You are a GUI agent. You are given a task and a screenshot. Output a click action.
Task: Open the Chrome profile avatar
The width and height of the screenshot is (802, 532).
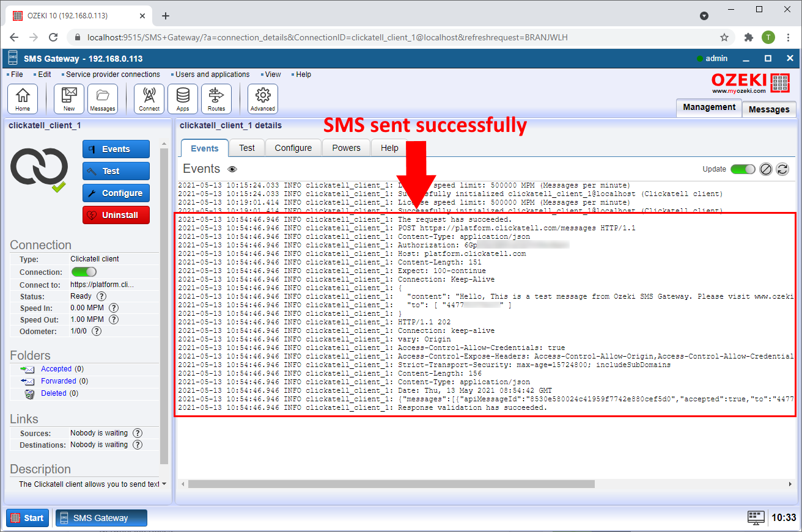pyautogui.click(x=768, y=37)
